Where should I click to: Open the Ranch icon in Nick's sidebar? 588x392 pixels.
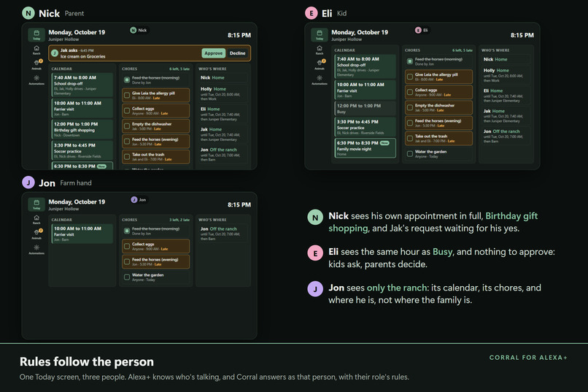pyautogui.click(x=36, y=50)
